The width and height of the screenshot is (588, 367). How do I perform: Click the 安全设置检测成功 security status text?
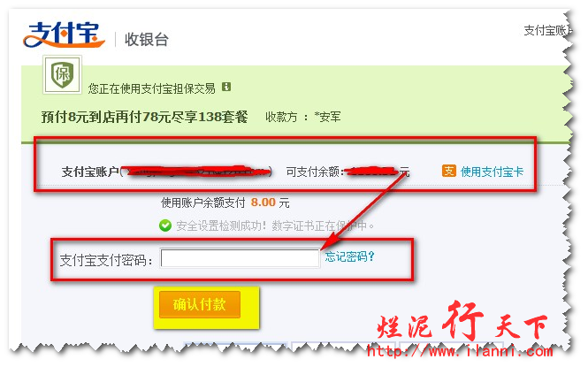275,226
